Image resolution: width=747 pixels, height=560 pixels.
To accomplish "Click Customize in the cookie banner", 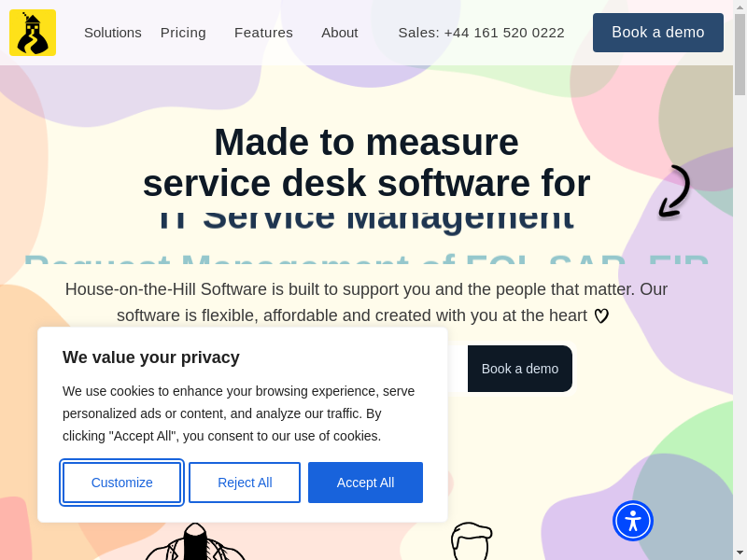I will (x=122, y=483).
